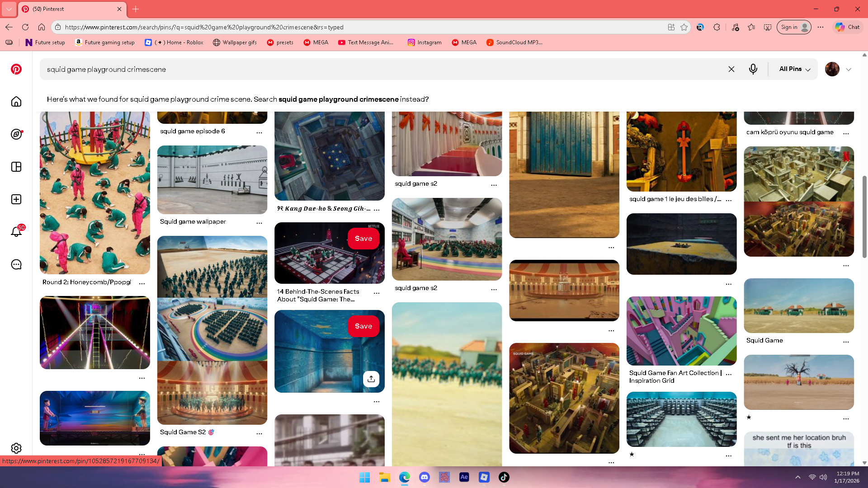Expand the All Pins filter dropdown
The height and width of the screenshot is (488, 868).
(794, 69)
